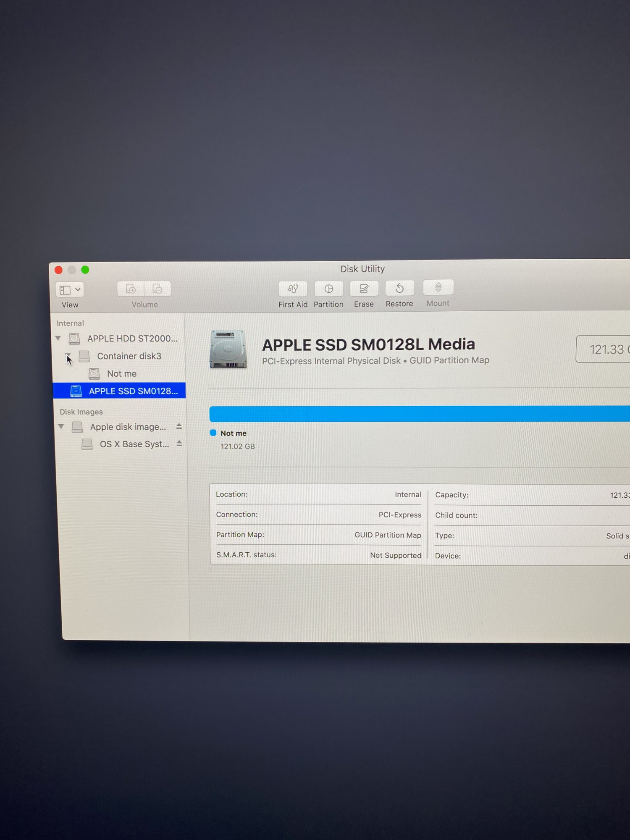Click the S.M.A.R.T. status Not Supported value
Image resolution: width=630 pixels, height=840 pixels.
click(396, 555)
